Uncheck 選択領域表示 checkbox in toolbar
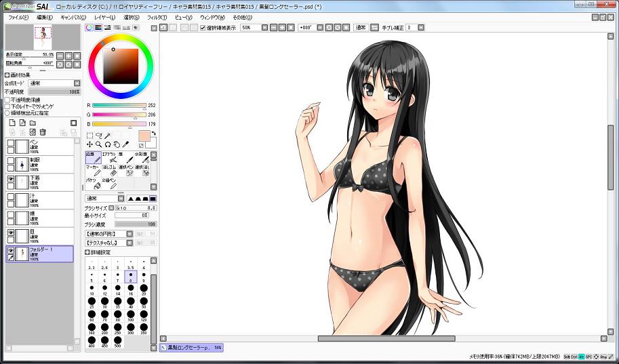This screenshot has width=619, height=364. coord(203,28)
